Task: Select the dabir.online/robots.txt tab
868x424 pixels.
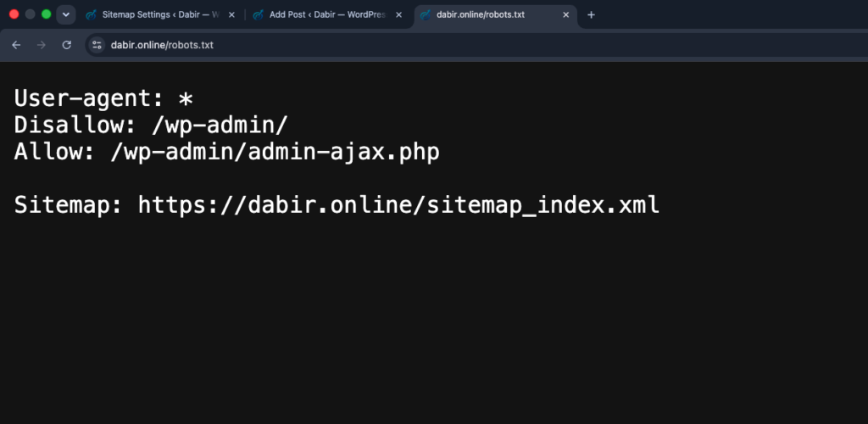Action: click(x=495, y=15)
